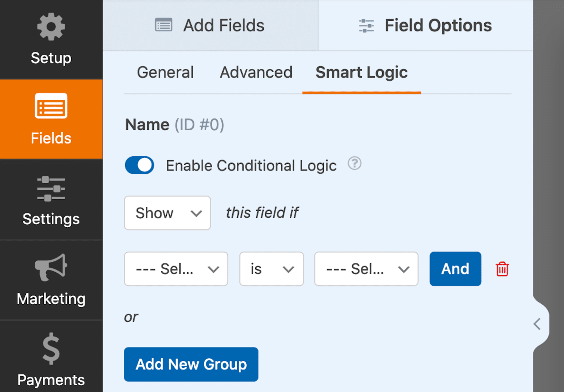Image resolution: width=564 pixels, height=392 pixels.
Task: Click the Add New Group button
Action: point(191,364)
